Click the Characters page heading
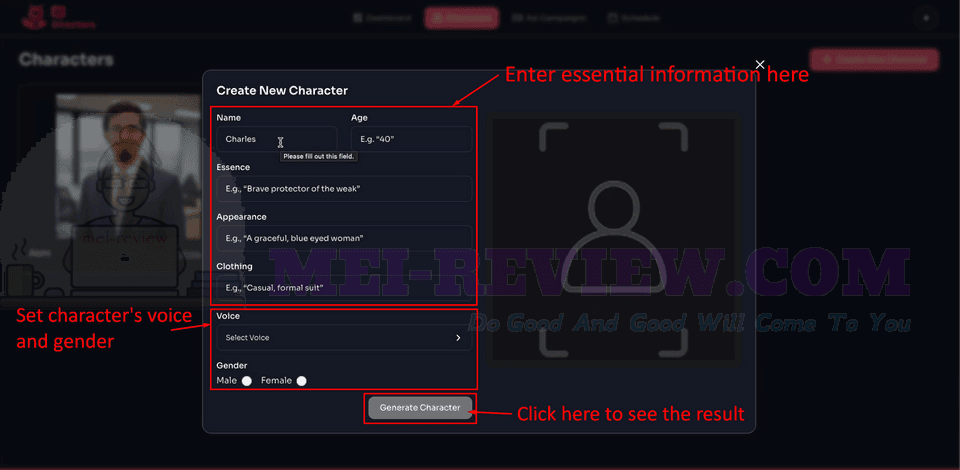 coord(66,59)
